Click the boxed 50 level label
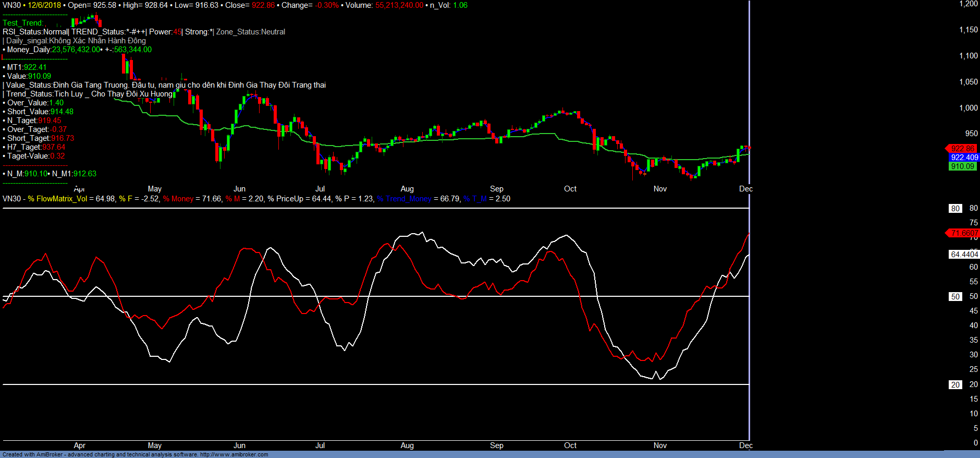This screenshot has width=980, height=458. coord(955,297)
